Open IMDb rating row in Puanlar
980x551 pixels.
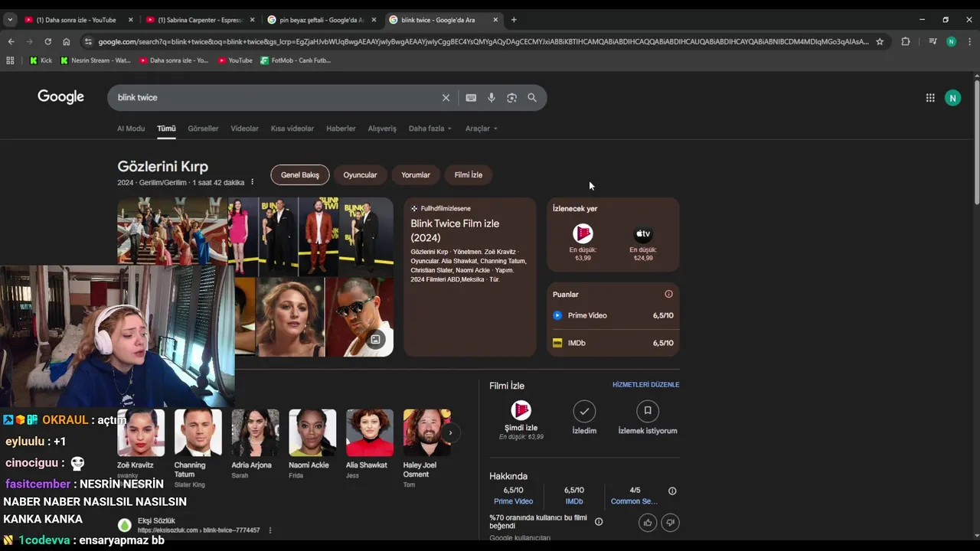[612, 343]
